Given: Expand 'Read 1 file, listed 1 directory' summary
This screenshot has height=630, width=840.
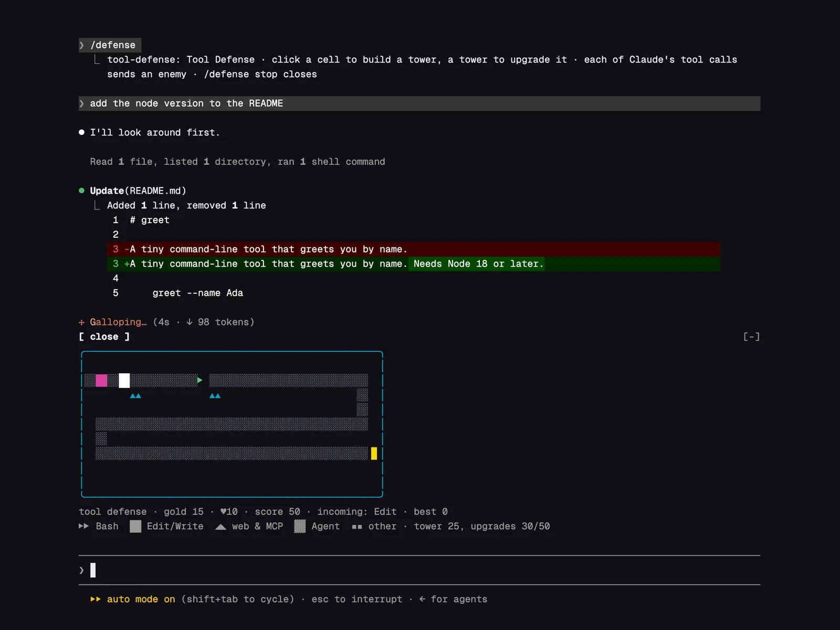Looking at the screenshot, I should click(x=237, y=162).
